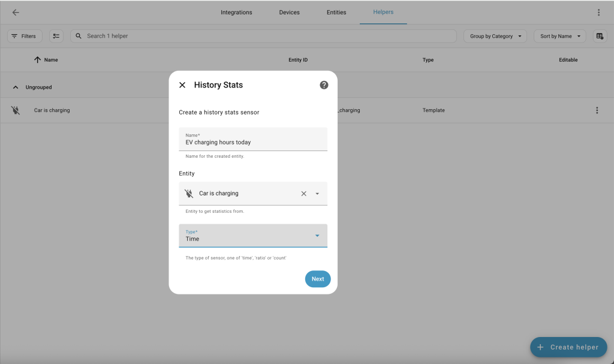Collapse the Ungrouped section

pos(16,88)
